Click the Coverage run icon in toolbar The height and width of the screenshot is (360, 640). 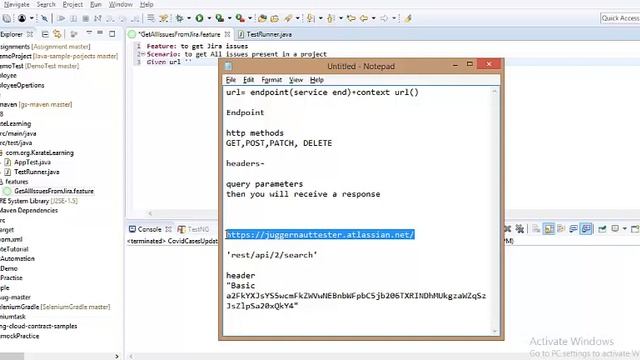(x=220, y=18)
